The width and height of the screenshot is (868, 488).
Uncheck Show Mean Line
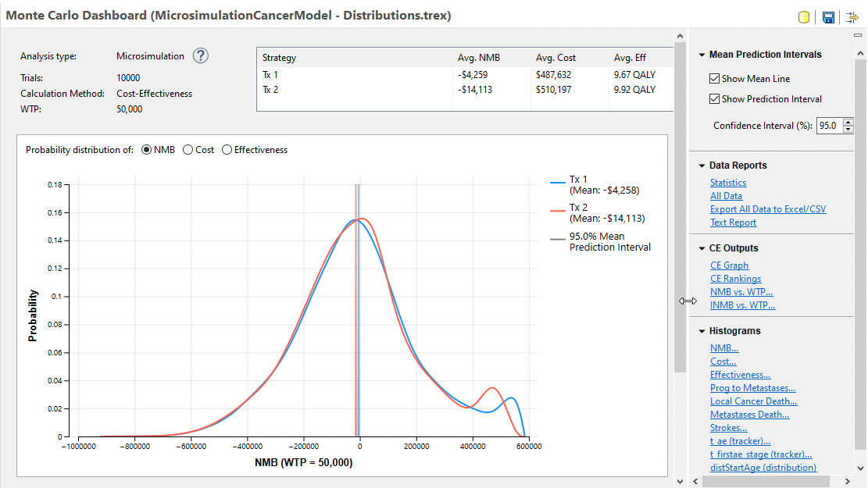pyautogui.click(x=716, y=78)
